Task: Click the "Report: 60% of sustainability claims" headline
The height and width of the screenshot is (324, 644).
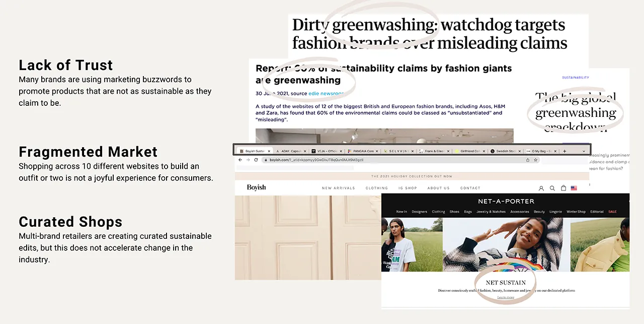Action: point(383,74)
